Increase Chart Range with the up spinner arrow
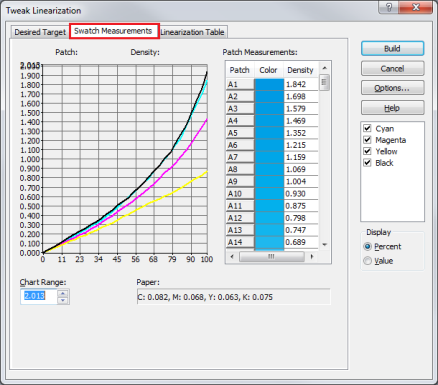This screenshot has height=385, width=438. (63, 293)
